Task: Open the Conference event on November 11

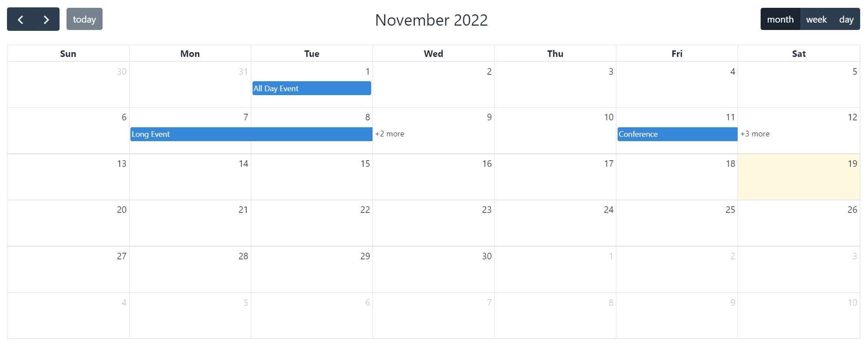Action: pyautogui.click(x=676, y=134)
